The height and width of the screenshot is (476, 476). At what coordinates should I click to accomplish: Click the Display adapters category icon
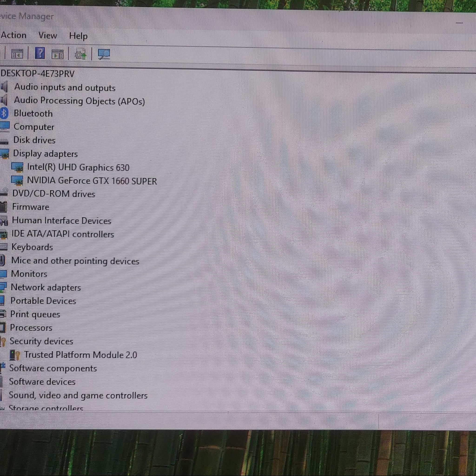pos(5,153)
